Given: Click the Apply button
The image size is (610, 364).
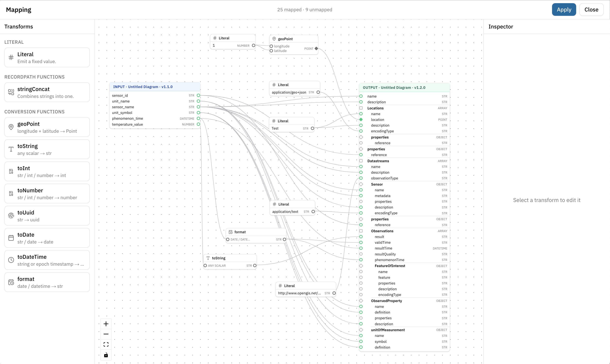Looking at the screenshot, I should coord(564,9).
